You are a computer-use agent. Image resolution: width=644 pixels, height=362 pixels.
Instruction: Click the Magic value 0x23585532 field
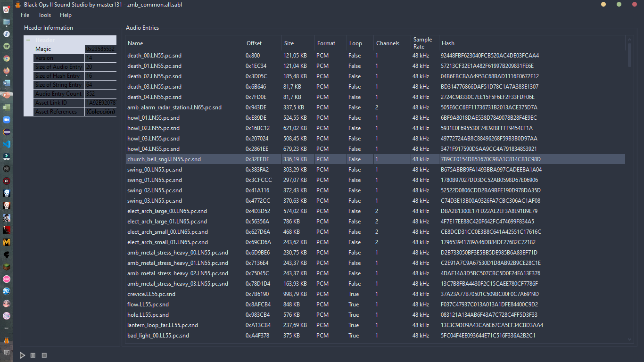[x=100, y=49]
